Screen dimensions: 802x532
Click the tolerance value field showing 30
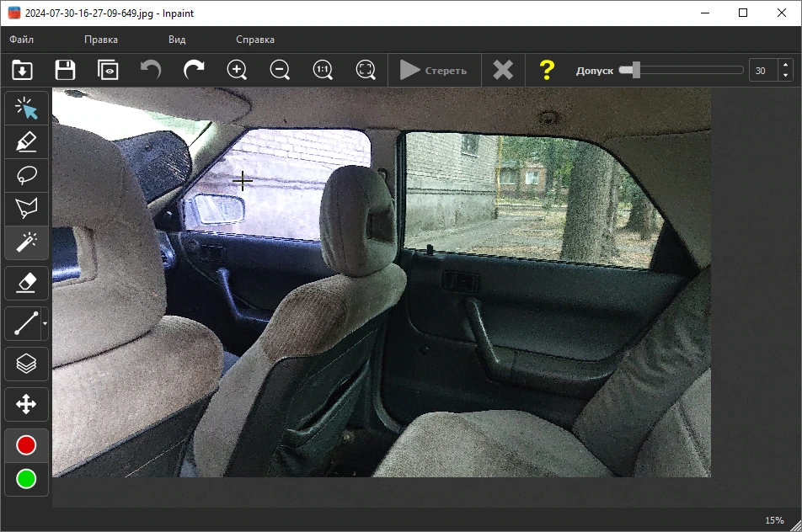click(x=763, y=71)
